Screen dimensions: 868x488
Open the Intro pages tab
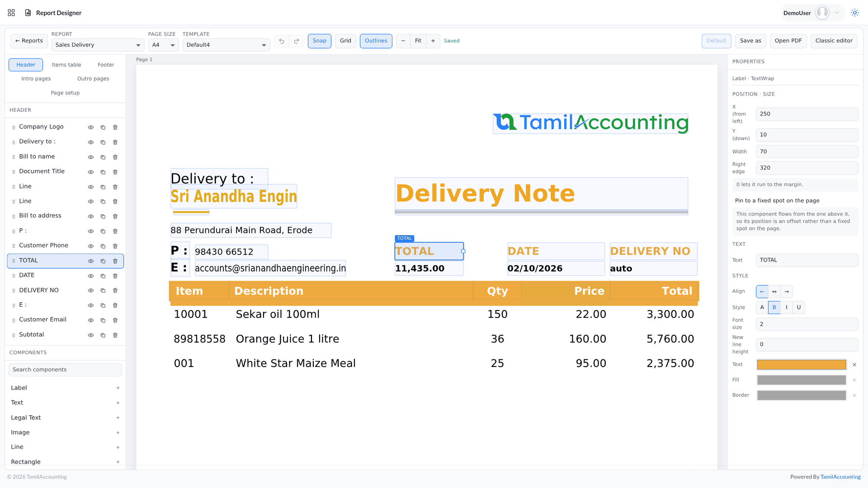[36, 79]
